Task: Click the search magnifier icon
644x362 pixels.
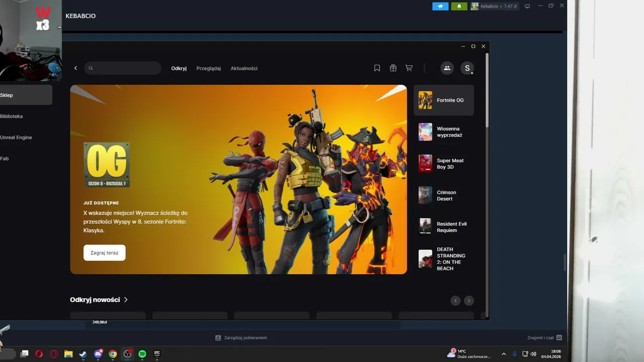Action: 91,68
